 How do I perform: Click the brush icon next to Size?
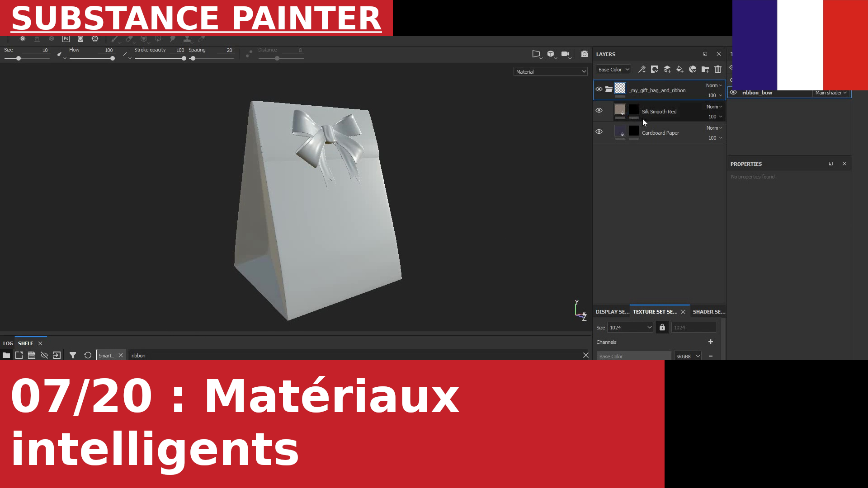(x=59, y=54)
